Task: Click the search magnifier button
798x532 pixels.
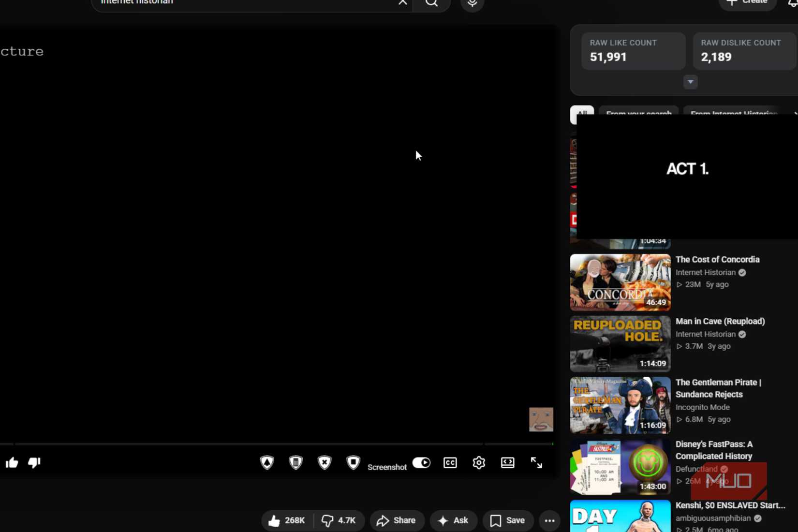Action: 431,3
